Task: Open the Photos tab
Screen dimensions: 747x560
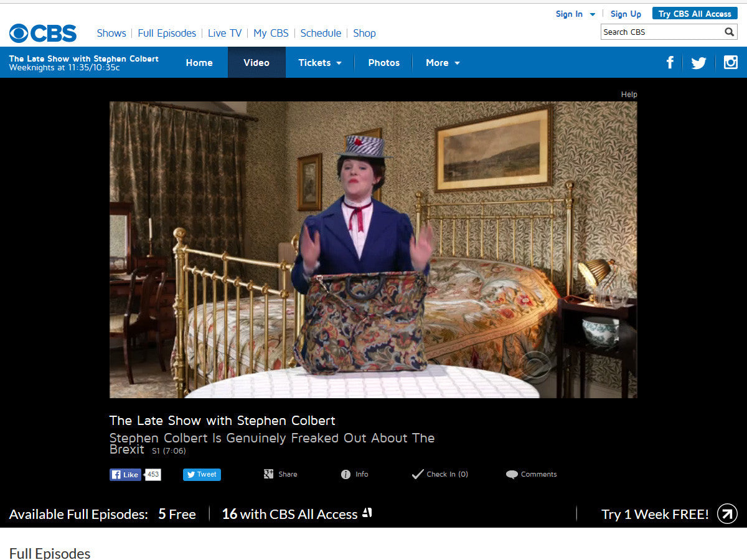Action: coord(383,62)
